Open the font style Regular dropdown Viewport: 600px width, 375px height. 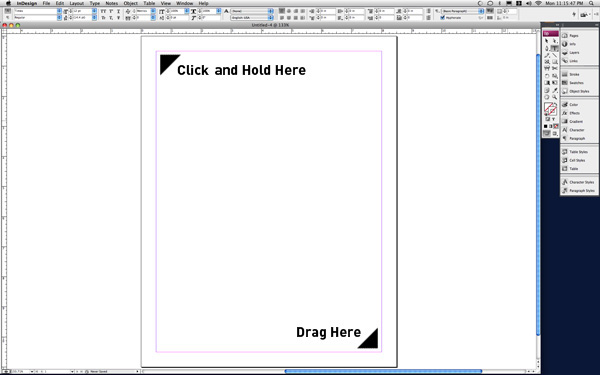pyautogui.click(x=59, y=18)
